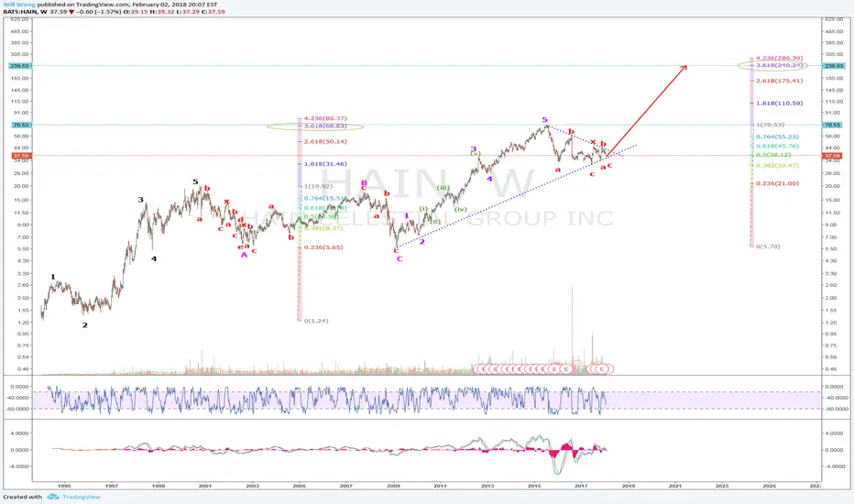854x504 pixels.
Task: Open the TradingView link beside 'Created with'
Action: click(82, 497)
